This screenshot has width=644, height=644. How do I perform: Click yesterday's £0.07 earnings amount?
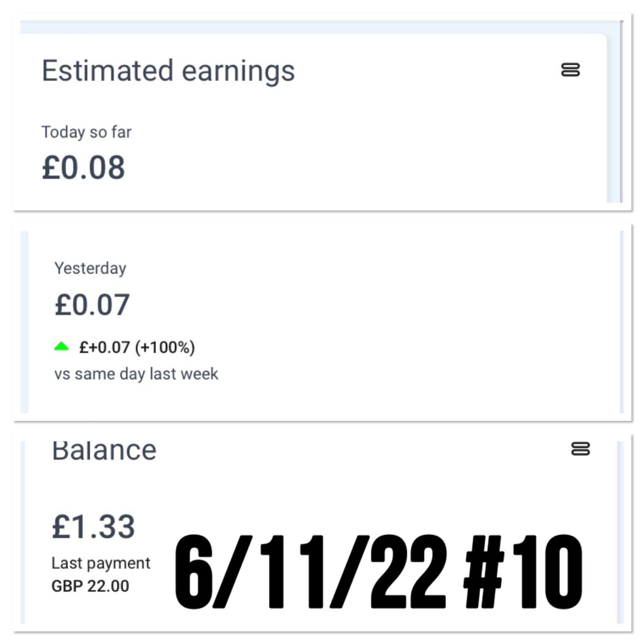[92, 305]
